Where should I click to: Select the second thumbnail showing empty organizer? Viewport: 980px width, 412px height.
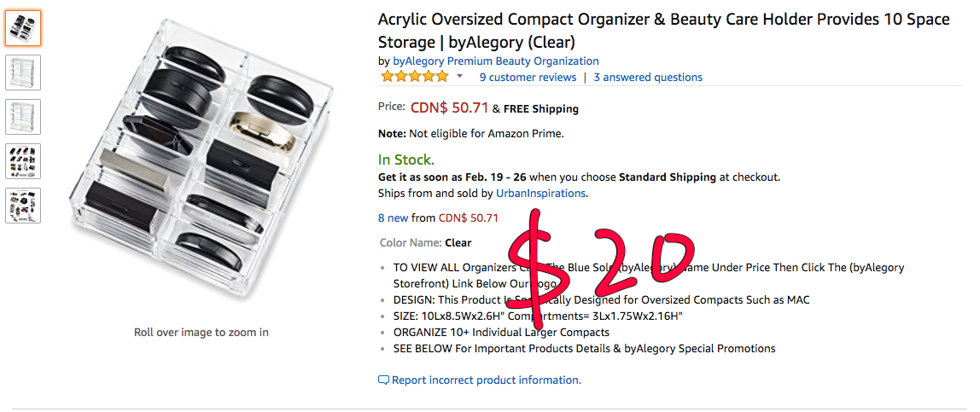coord(22,73)
